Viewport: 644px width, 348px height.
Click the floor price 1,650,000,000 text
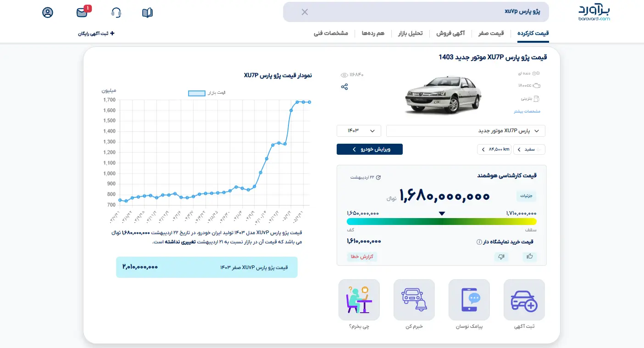click(x=363, y=213)
